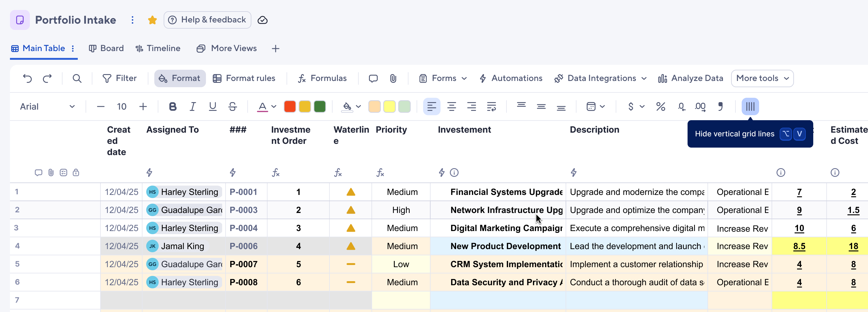
Task: Select the red text color swatch
Action: click(x=290, y=107)
